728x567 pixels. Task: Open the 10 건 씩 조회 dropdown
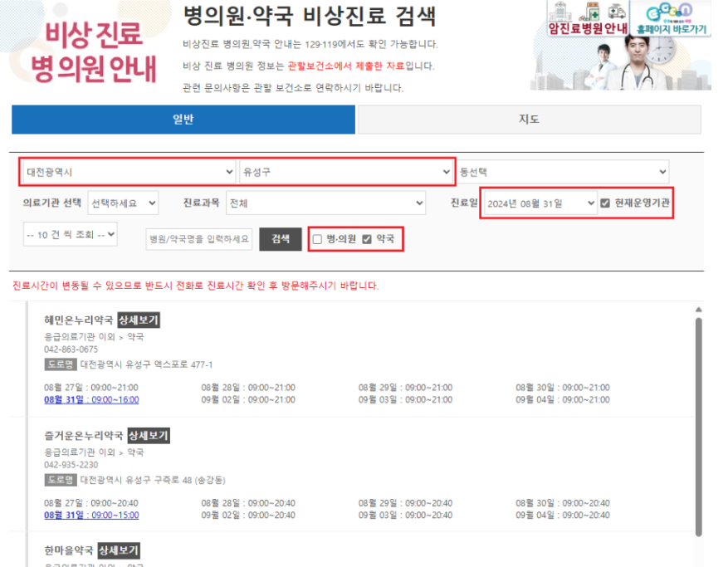[70, 234]
